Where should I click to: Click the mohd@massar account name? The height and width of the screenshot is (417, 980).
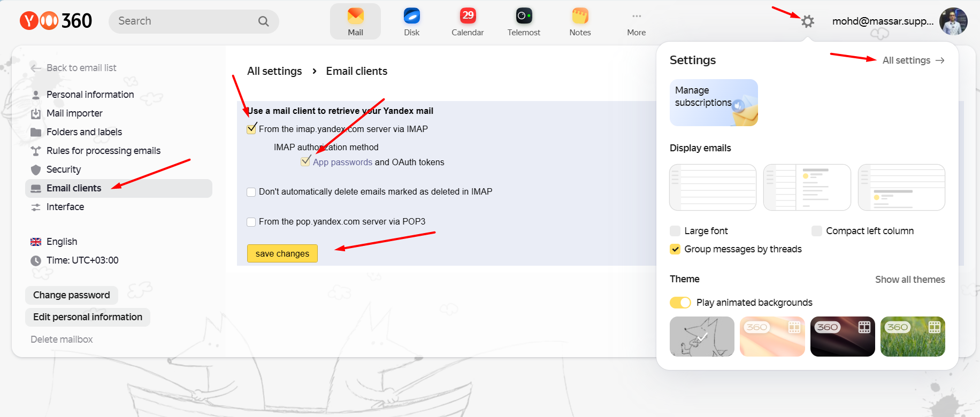click(883, 21)
